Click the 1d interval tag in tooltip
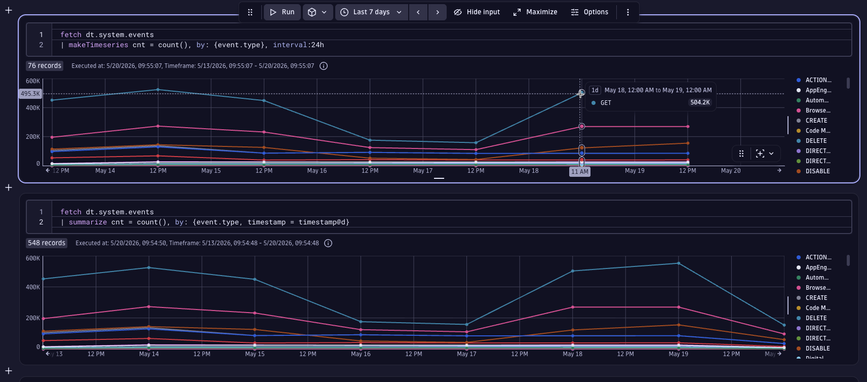The width and height of the screenshot is (867, 382). point(595,90)
